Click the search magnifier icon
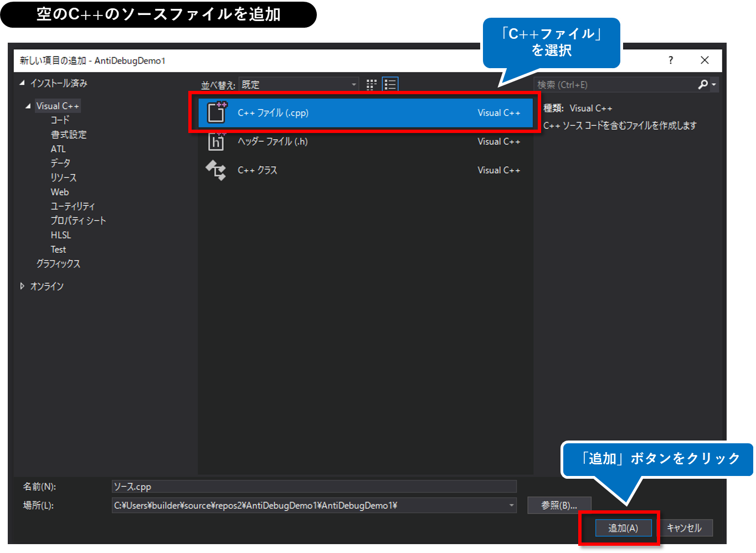The width and height of the screenshot is (756, 553). tap(703, 84)
